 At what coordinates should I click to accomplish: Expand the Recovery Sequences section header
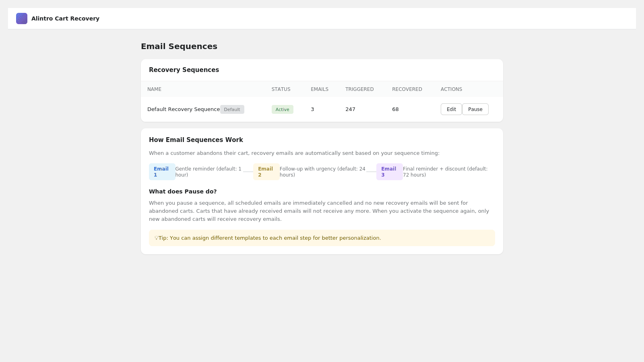tap(184, 70)
